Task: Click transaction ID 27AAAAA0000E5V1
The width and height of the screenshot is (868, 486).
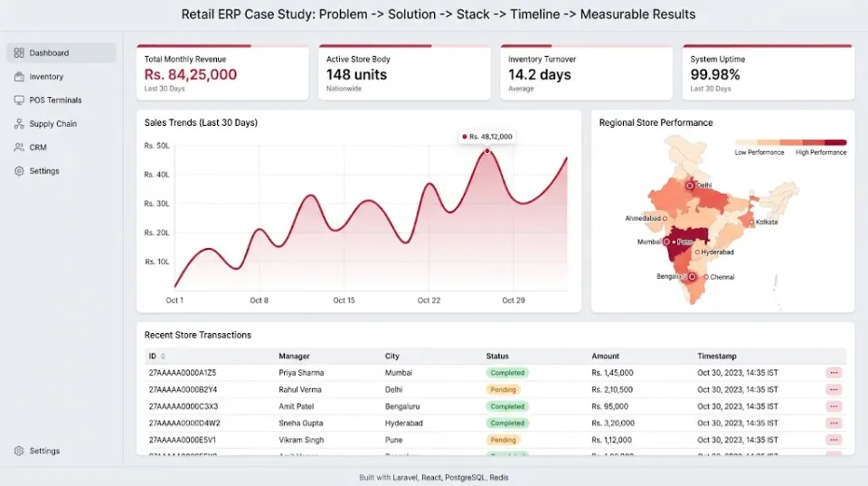Action: pyautogui.click(x=182, y=440)
